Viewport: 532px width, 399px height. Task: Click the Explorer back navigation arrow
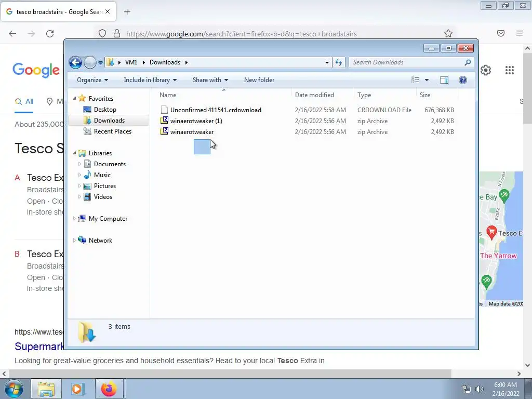pos(75,62)
